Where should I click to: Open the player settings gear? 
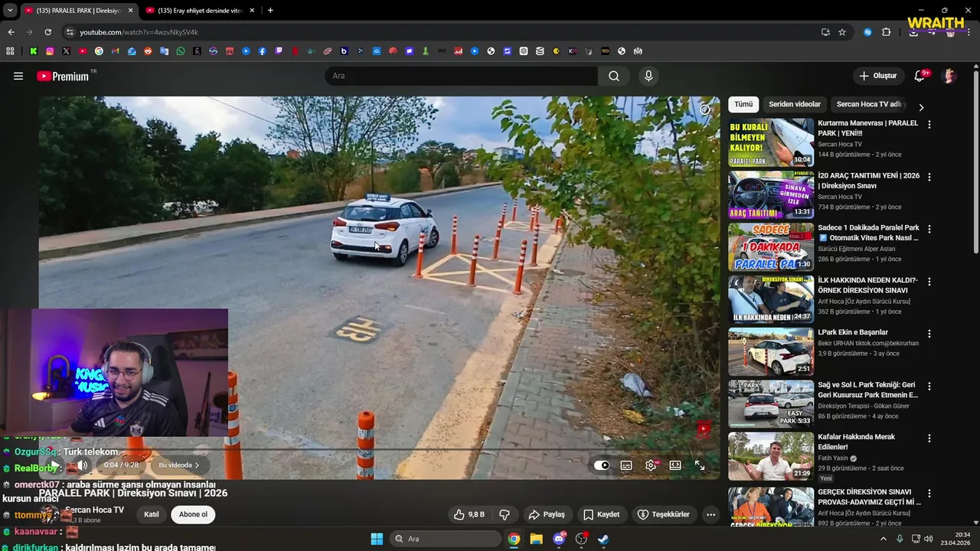tap(651, 465)
